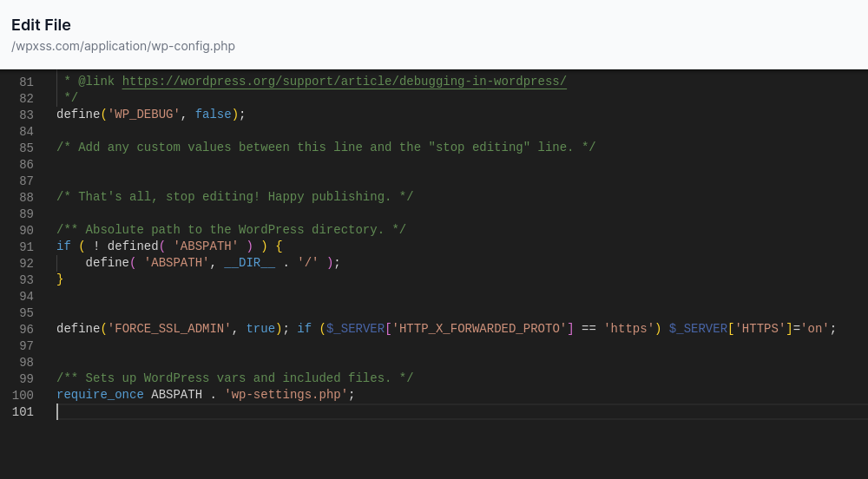Click require_once keyword on line 100
The width and height of the screenshot is (868, 479).
tap(100, 394)
